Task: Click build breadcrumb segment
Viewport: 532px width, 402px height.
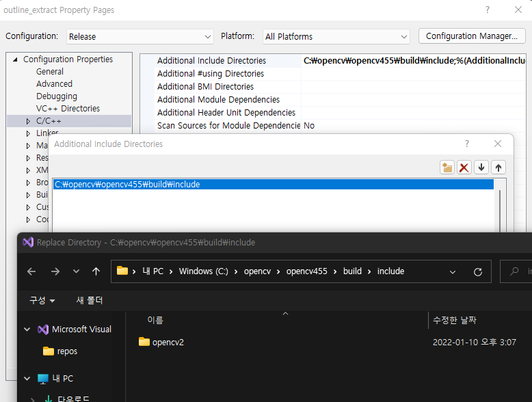Action: click(x=352, y=271)
